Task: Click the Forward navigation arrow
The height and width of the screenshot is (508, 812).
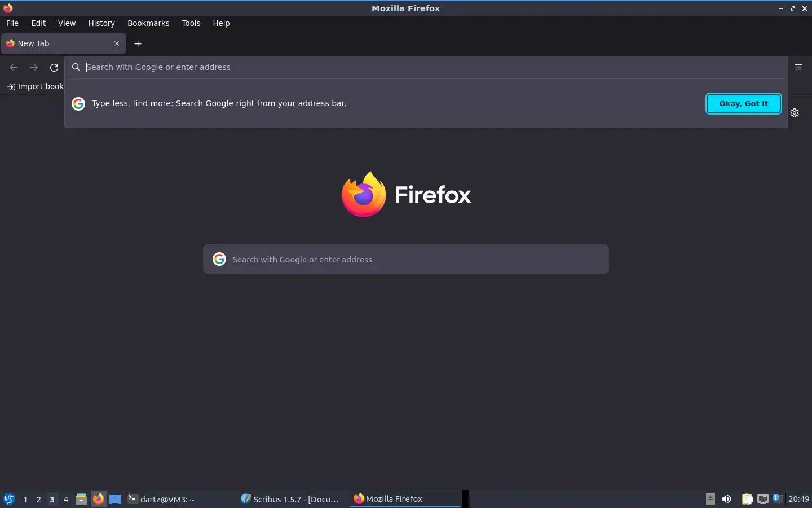Action: 34,67
